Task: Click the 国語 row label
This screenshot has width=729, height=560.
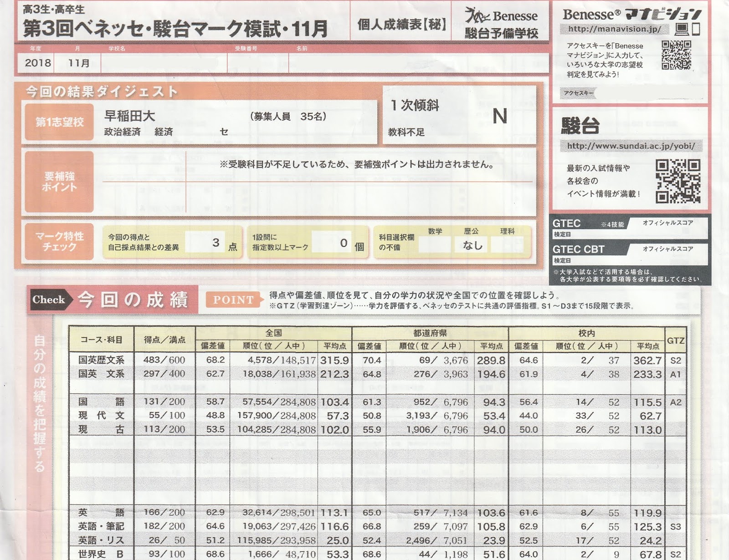Action: [x=101, y=402]
